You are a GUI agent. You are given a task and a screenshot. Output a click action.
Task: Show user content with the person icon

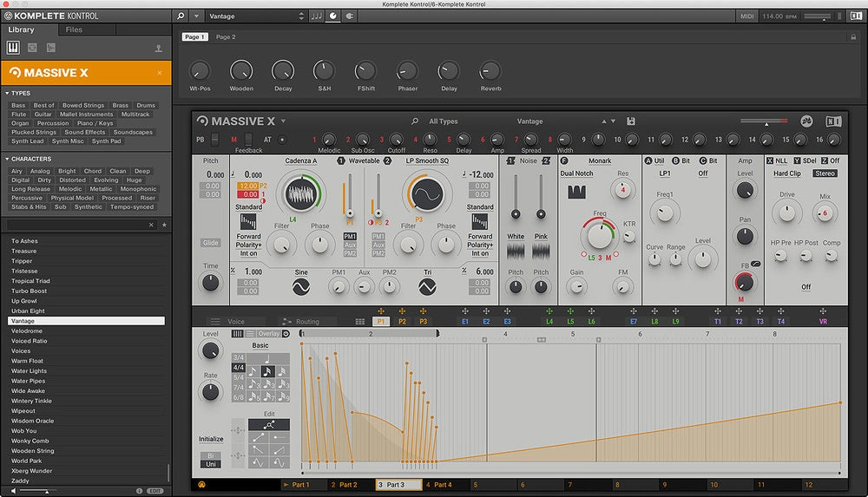point(159,49)
